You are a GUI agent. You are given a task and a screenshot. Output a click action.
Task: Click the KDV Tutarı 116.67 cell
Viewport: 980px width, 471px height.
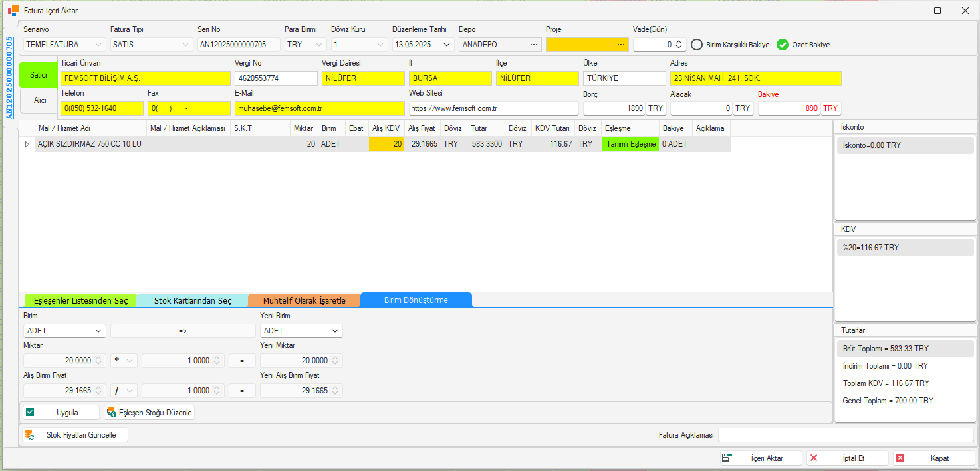tap(553, 144)
